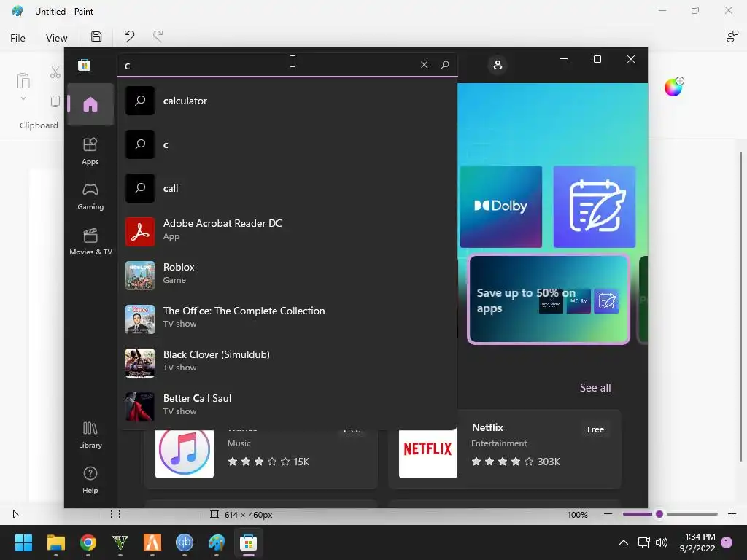
Task: Open the Library in Store sidebar
Action: pyautogui.click(x=90, y=435)
